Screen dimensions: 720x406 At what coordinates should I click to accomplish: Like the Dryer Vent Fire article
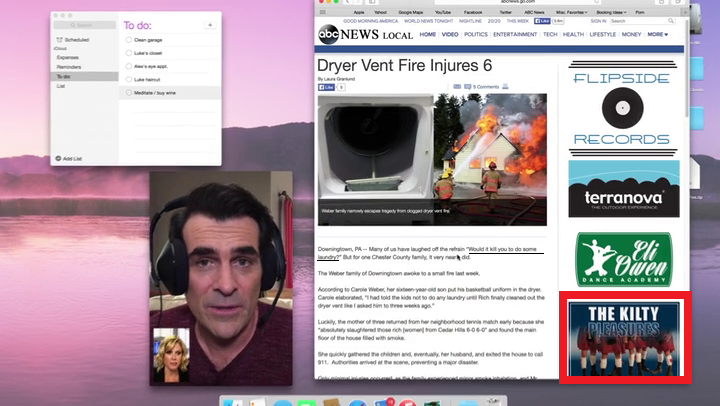pyautogui.click(x=326, y=87)
